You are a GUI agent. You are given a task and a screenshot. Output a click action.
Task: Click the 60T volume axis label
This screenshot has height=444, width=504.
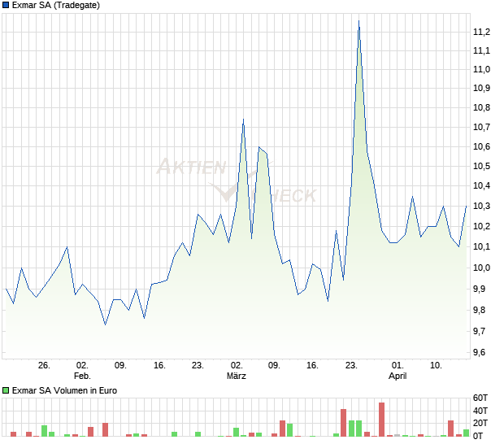(x=481, y=398)
